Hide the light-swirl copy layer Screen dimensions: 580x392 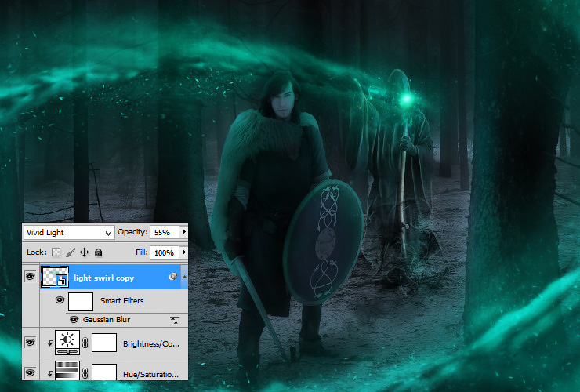point(30,277)
